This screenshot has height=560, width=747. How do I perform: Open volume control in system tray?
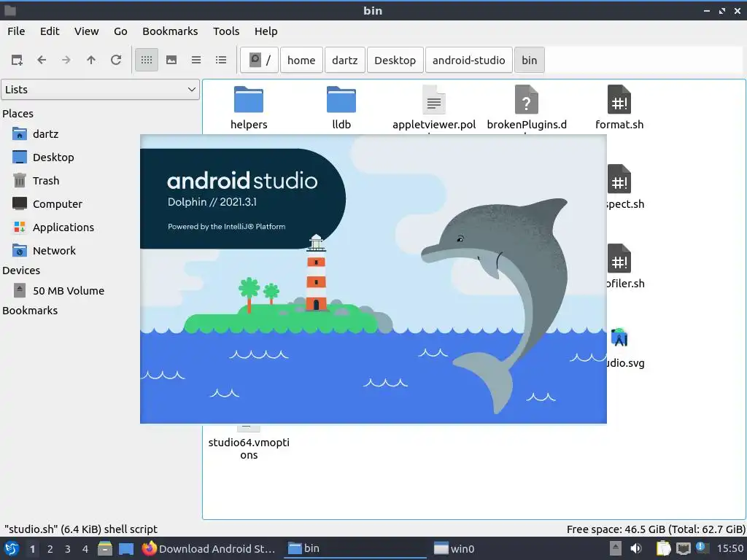(x=636, y=549)
